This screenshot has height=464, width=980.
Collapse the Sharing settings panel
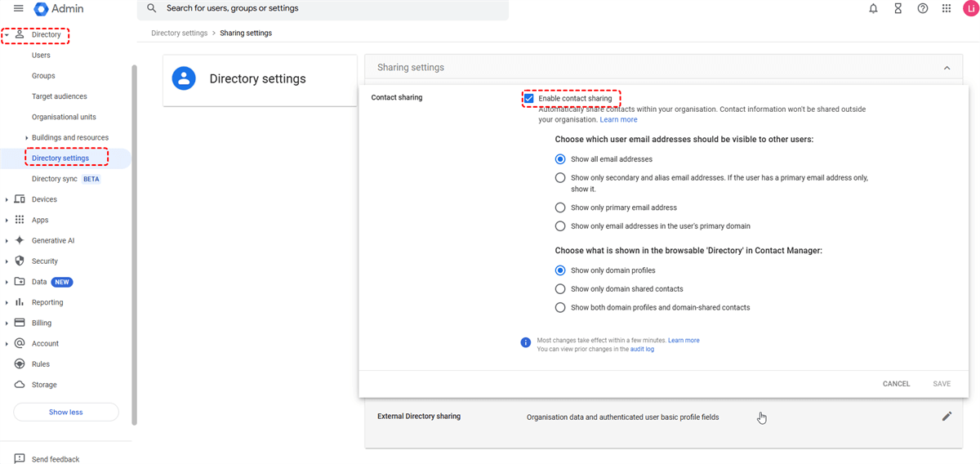(x=947, y=68)
